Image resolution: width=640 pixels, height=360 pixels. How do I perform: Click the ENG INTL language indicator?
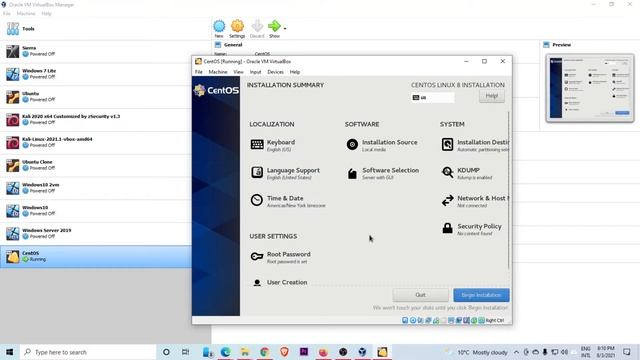click(586, 352)
